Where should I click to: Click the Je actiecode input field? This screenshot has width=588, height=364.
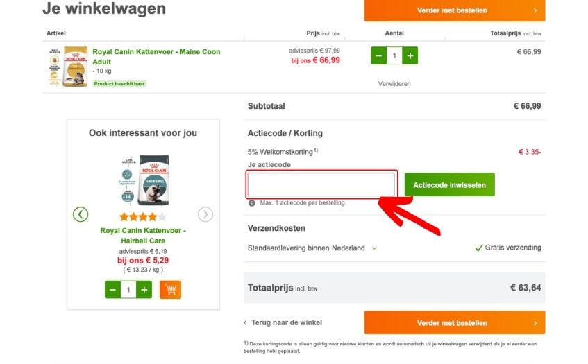pos(321,184)
